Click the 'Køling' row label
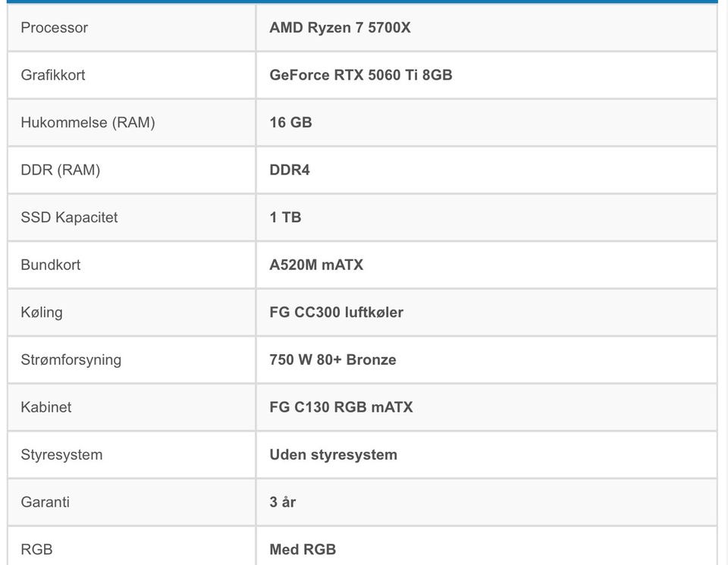This screenshot has height=565, width=728. [42, 312]
